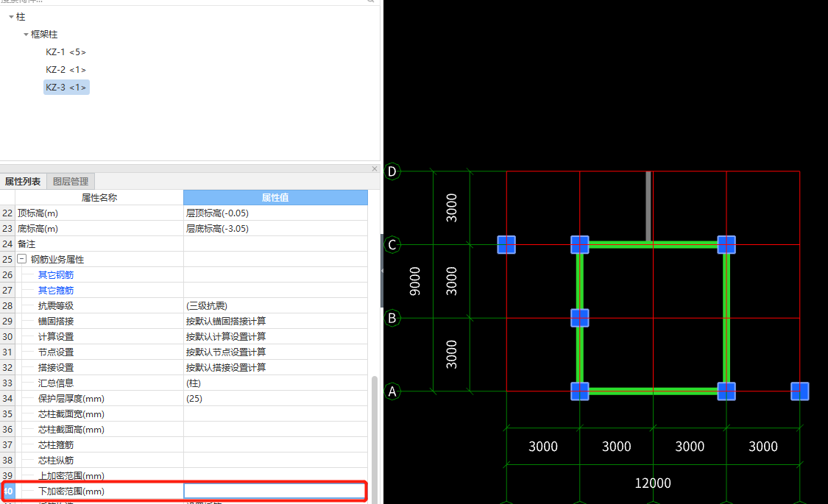Select the leftmost column on axis C
Screen dimensions: 828x504
(506, 245)
